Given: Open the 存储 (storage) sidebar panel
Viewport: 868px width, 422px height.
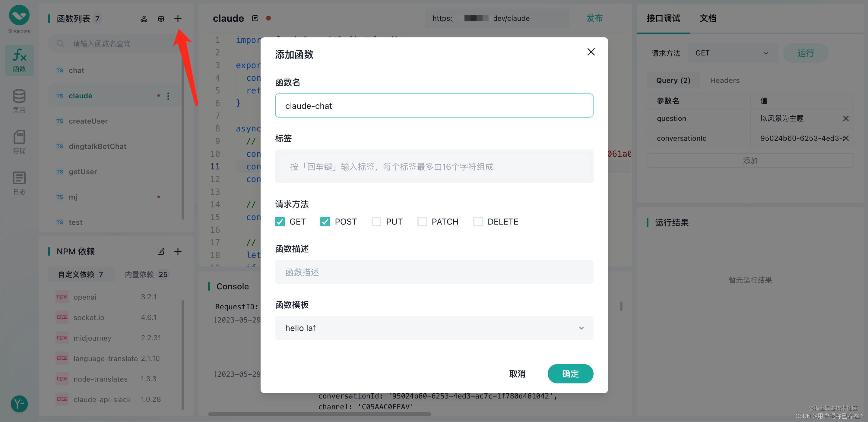Looking at the screenshot, I should pyautogui.click(x=19, y=141).
